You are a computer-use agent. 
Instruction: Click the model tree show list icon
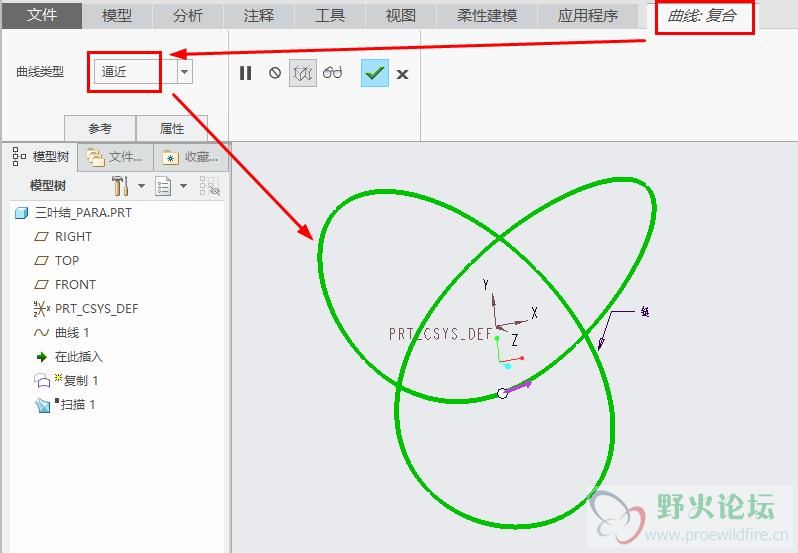163,187
